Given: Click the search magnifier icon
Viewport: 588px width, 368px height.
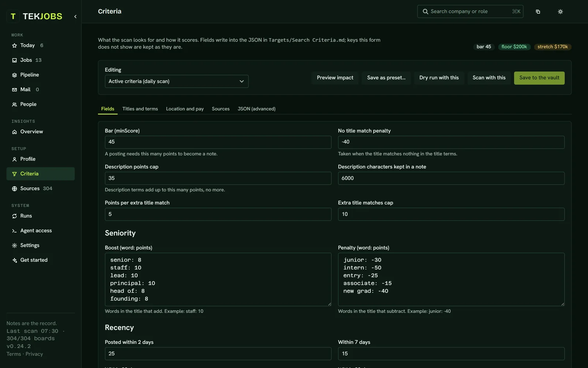Looking at the screenshot, I should click(x=425, y=11).
